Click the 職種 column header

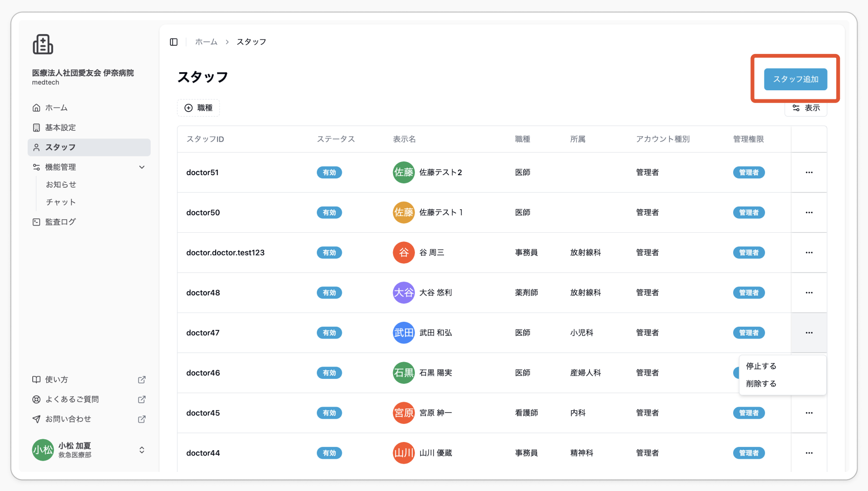(523, 139)
